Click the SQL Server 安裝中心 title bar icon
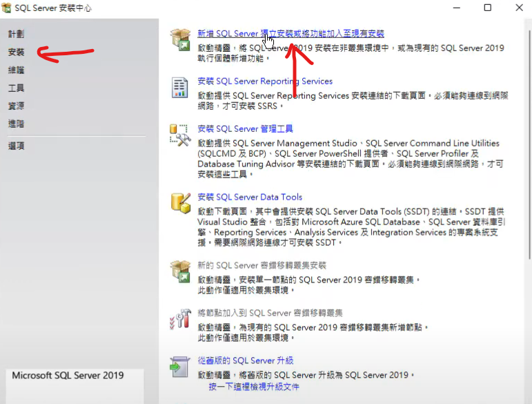The width and height of the screenshot is (532, 404). 6,8
